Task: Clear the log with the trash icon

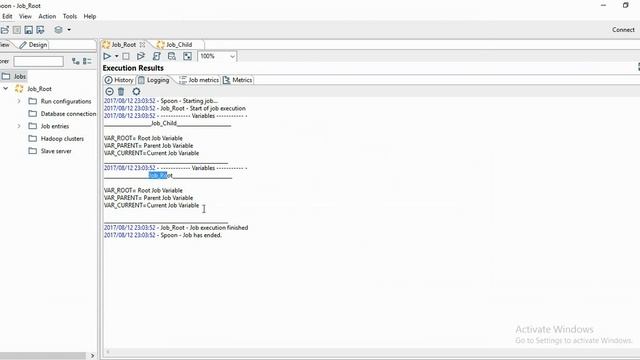Action: [x=121, y=91]
